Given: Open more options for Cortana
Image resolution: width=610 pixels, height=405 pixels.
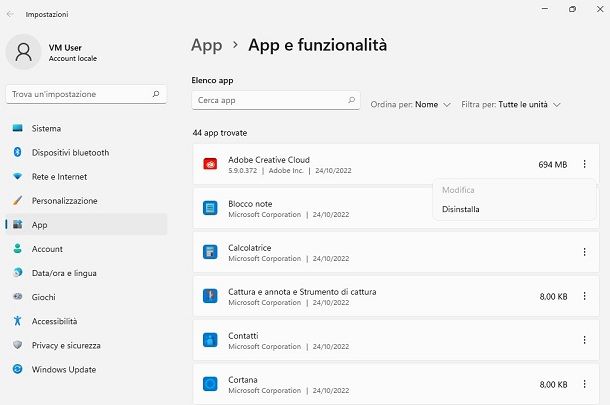Looking at the screenshot, I should tap(584, 384).
